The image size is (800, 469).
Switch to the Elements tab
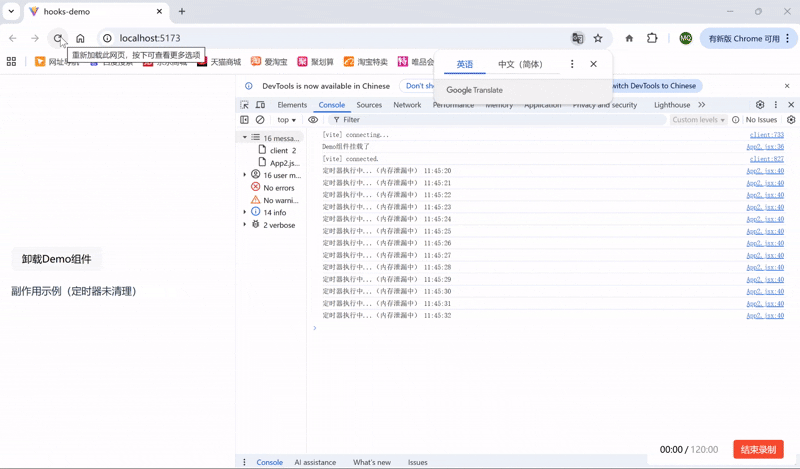pyautogui.click(x=292, y=105)
